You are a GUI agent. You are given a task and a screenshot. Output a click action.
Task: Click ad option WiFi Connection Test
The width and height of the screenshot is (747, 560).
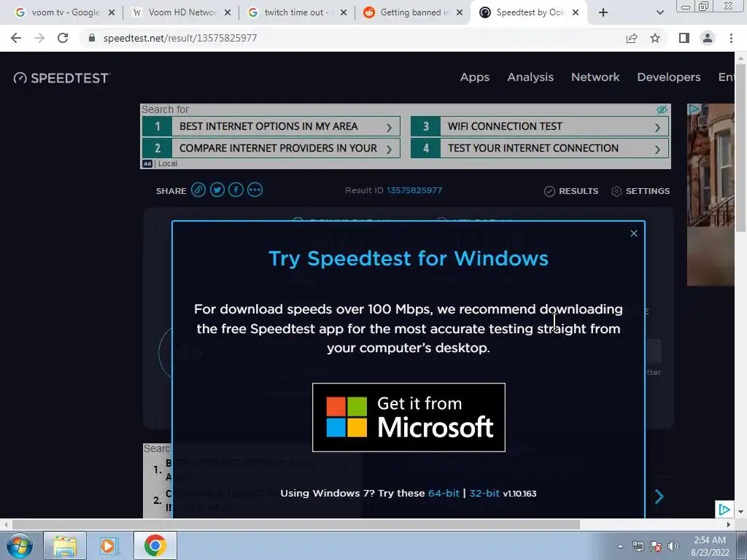539,127
